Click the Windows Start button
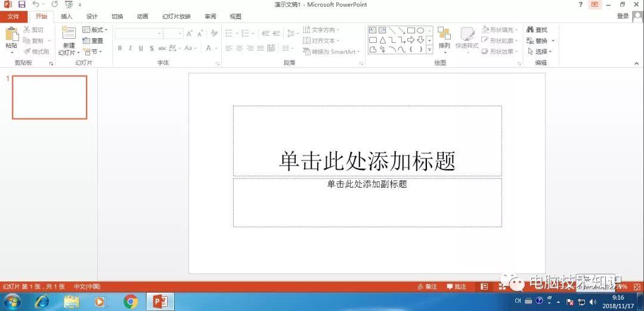The image size is (644, 311). pyautogui.click(x=12, y=302)
